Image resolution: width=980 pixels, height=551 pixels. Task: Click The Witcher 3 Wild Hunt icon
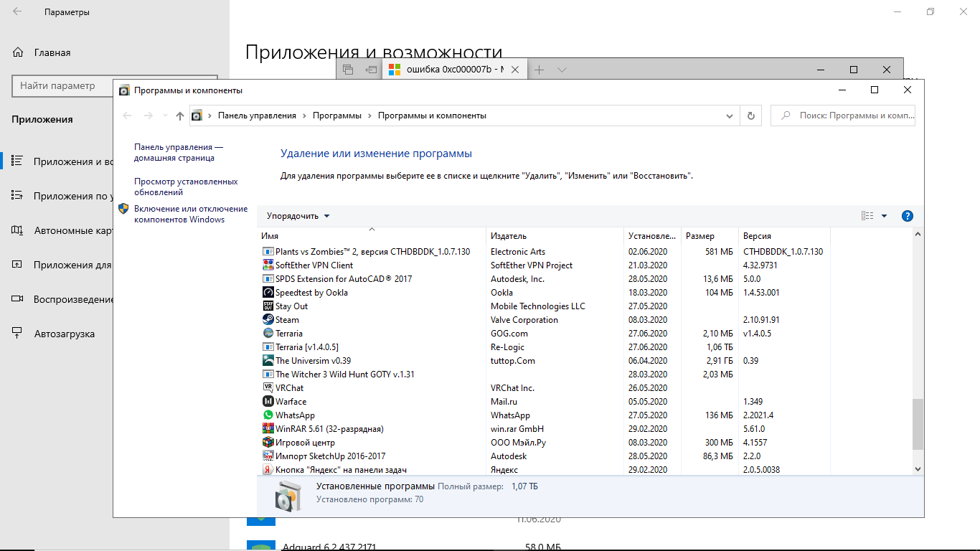point(268,375)
